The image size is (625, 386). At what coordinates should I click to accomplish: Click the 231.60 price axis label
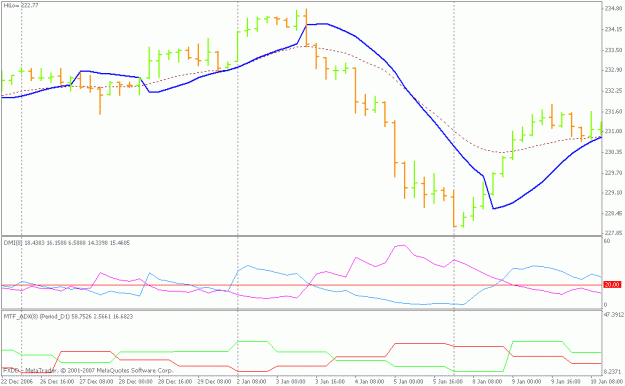[x=613, y=111]
